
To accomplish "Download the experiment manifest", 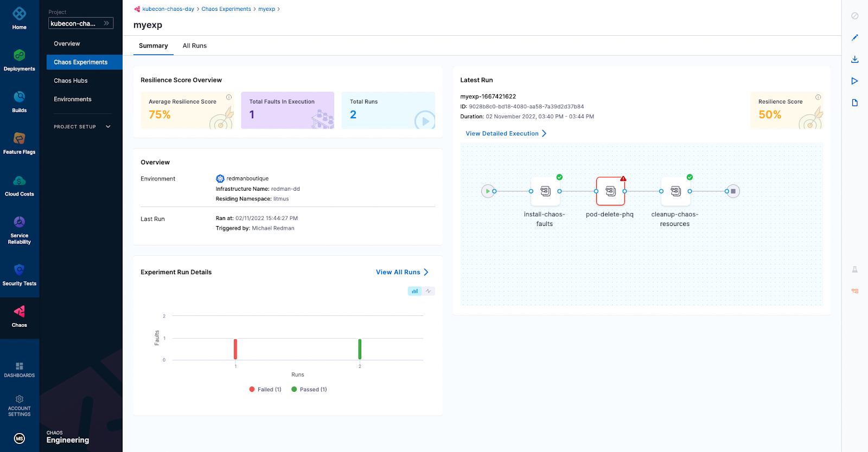I will (x=855, y=59).
